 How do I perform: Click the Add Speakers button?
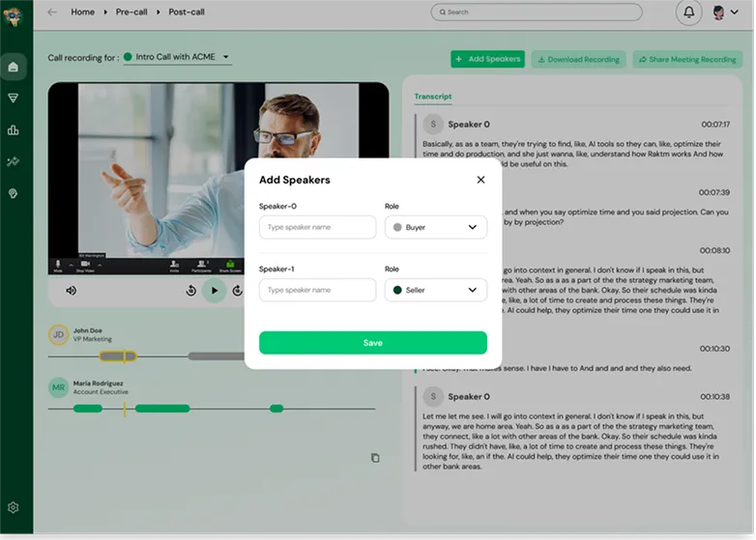(x=487, y=59)
